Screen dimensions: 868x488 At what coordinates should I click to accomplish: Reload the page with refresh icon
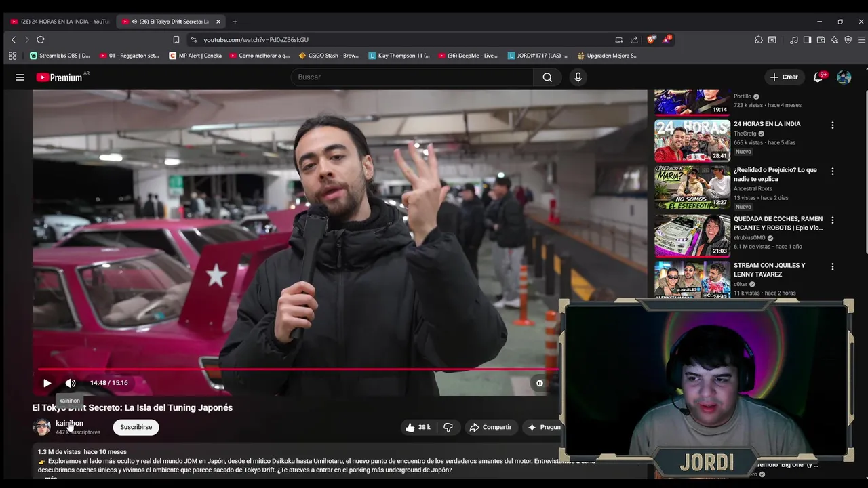click(x=41, y=40)
